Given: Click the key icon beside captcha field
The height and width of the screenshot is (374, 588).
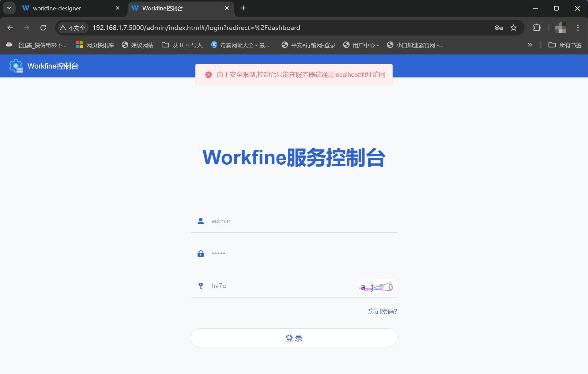Looking at the screenshot, I should 201,286.
